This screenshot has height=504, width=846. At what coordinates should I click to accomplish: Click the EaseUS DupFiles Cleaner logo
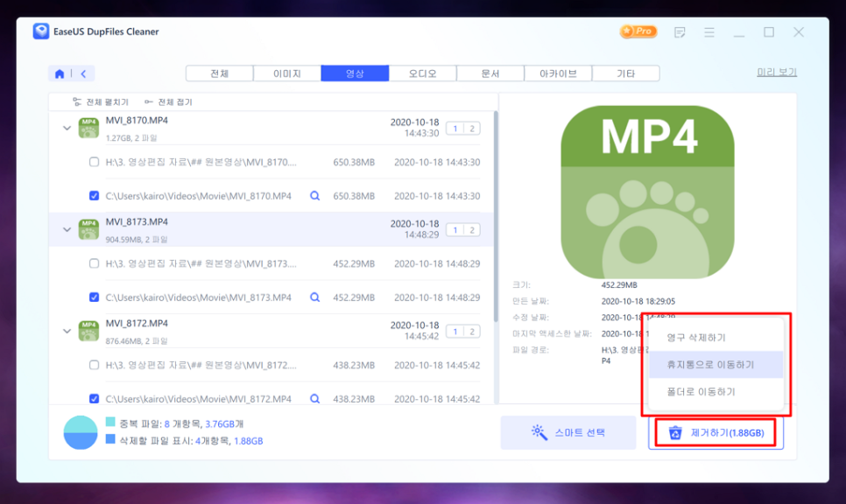[41, 31]
